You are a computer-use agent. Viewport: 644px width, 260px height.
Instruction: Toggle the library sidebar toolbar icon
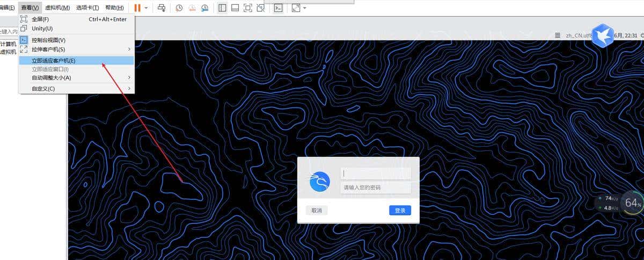[223, 8]
